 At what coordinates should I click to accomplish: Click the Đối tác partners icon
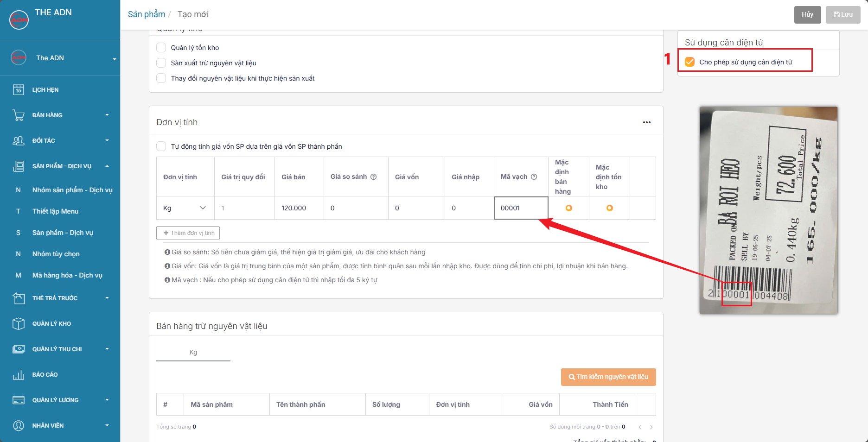[19, 140]
